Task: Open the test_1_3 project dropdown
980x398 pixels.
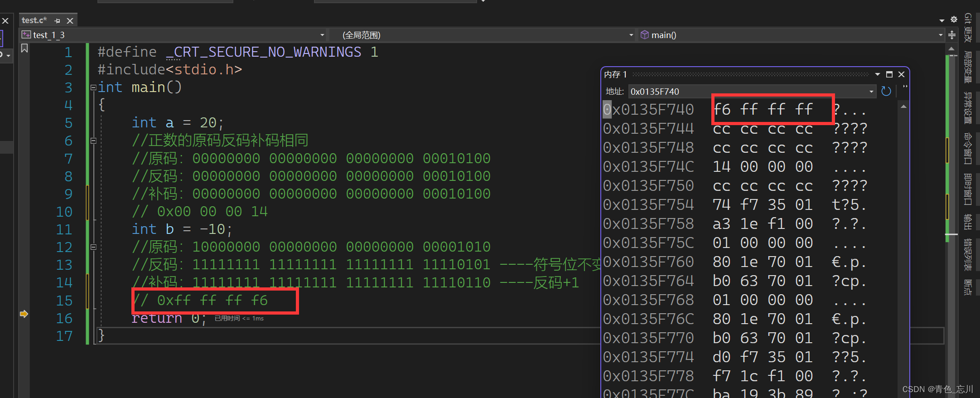Action: 322,35
